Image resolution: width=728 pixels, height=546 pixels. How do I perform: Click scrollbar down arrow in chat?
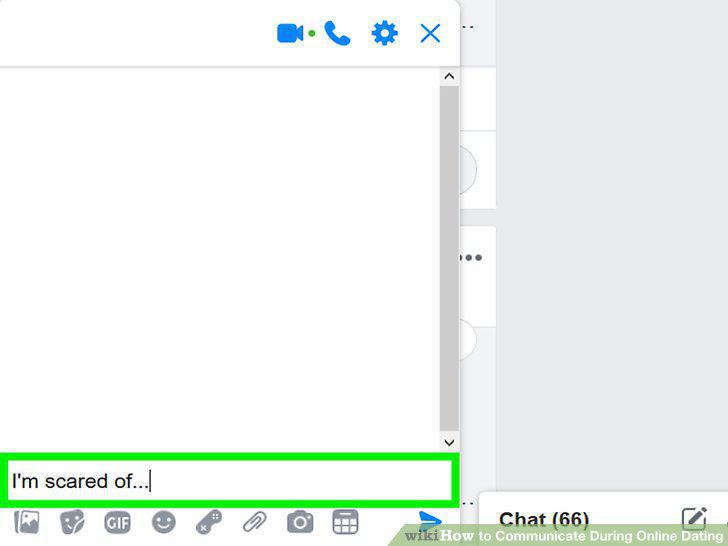449,442
